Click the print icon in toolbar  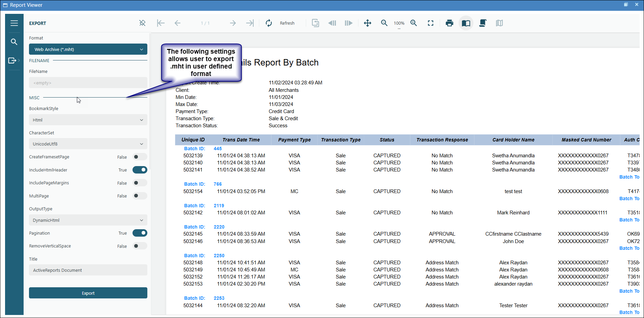coord(449,23)
